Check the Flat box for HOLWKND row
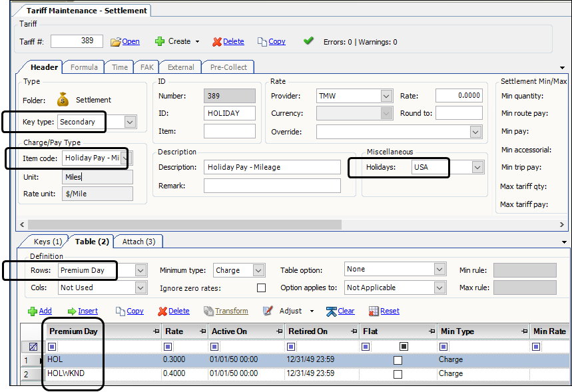The height and width of the screenshot is (392, 572). [398, 375]
